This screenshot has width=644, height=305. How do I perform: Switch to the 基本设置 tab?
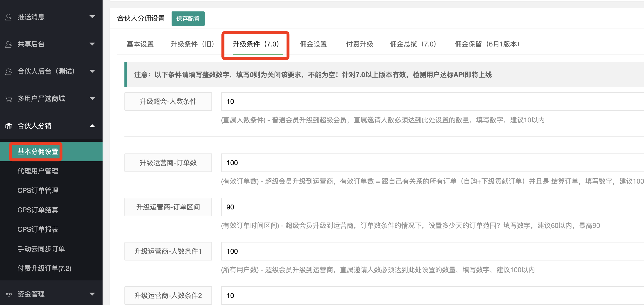coord(140,44)
